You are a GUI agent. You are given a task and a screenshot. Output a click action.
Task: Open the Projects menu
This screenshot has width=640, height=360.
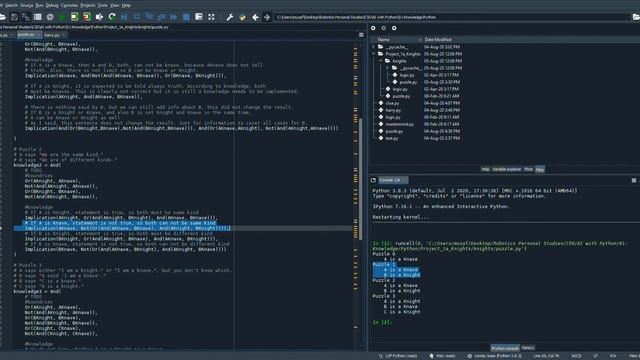(88, 5)
